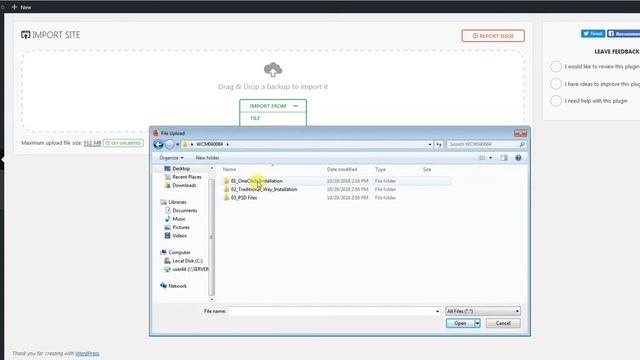640x360 pixels.
Task: Select 'I need help with this plugin'
Action: pos(556,100)
